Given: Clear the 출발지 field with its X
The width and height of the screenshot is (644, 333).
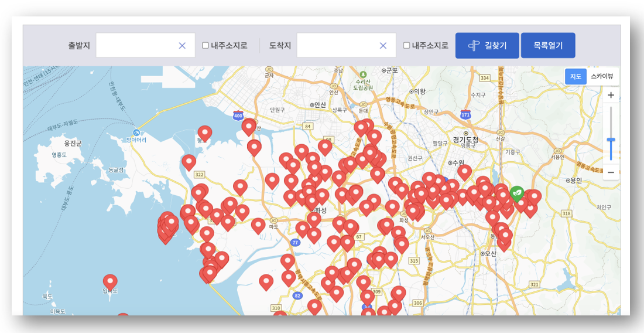Looking at the screenshot, I should coord(182,46).
